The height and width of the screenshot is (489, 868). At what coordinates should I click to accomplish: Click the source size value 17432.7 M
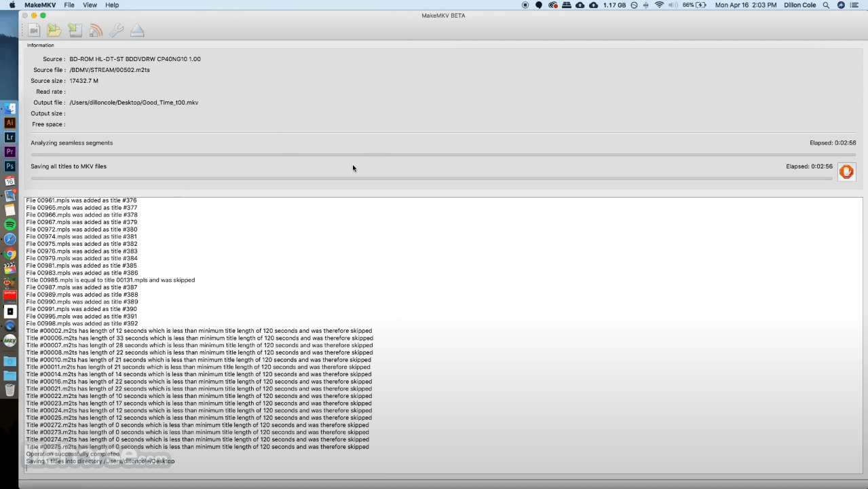83,81
